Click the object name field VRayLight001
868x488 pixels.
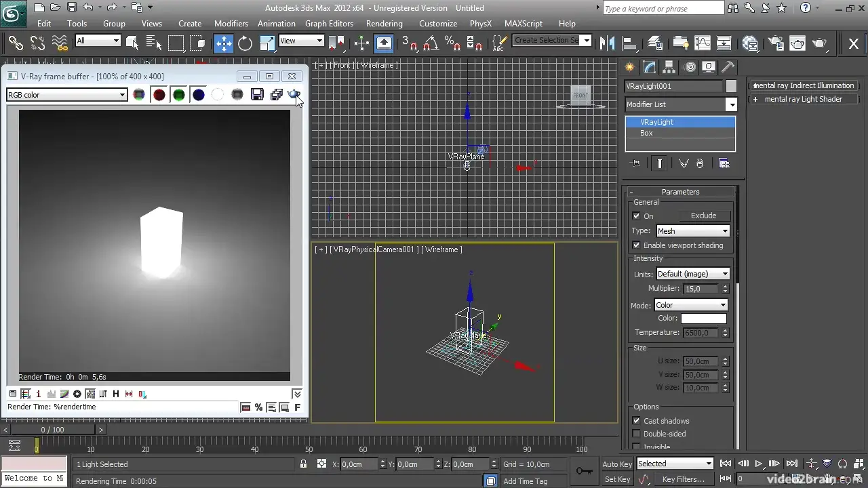[x=673, y=87]
